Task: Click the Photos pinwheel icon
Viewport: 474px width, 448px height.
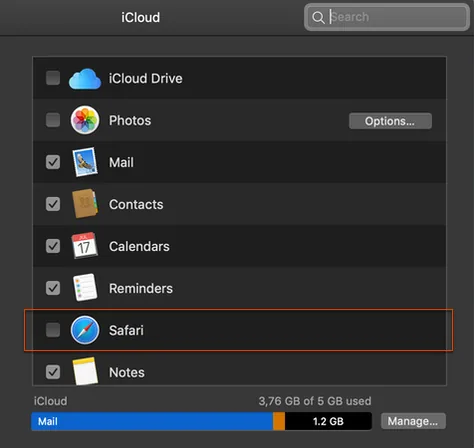Action: (x=85, y=120)
